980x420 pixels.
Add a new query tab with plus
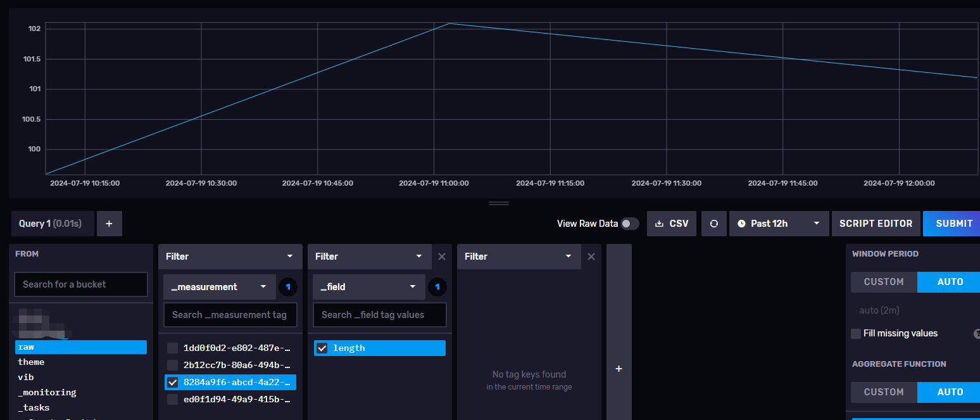(x=109, y=224)
